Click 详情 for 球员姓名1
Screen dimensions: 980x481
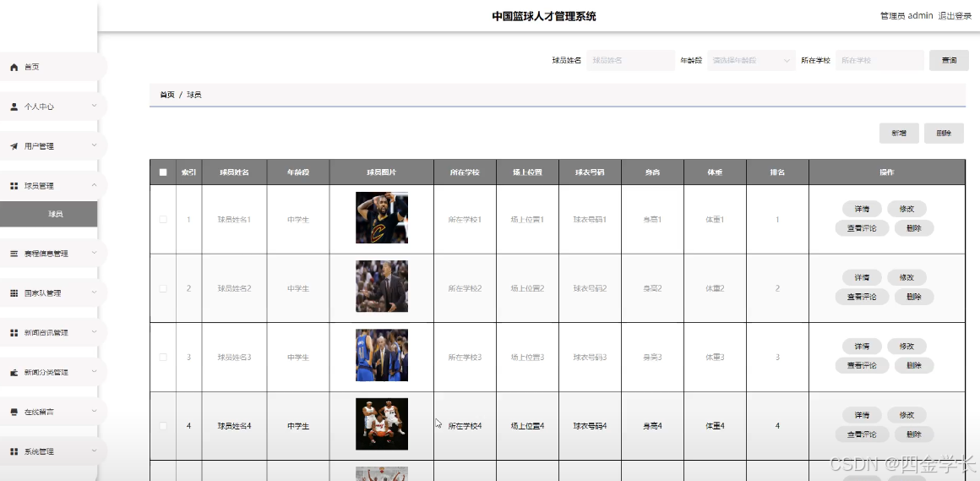[x=862, y=209]
